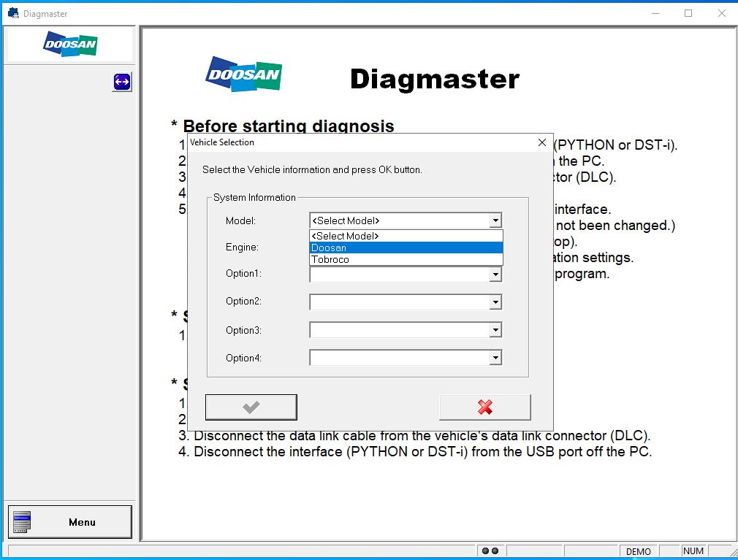Click the NUM status bar indicator

tap(693, 551)
